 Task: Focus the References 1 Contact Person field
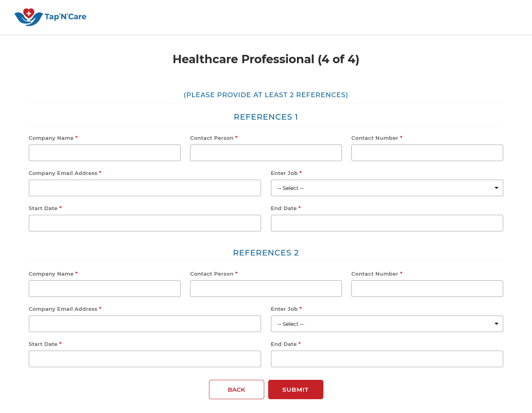266,153
